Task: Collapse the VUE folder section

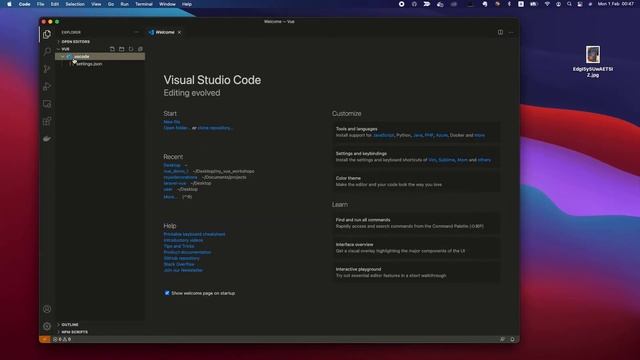Action: pyautogui.click(x=65, y=49)
